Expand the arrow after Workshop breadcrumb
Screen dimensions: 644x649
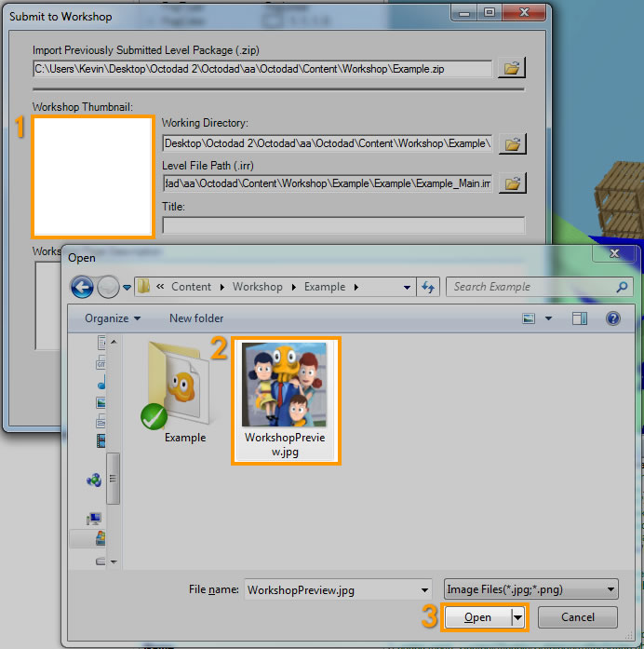294,287
